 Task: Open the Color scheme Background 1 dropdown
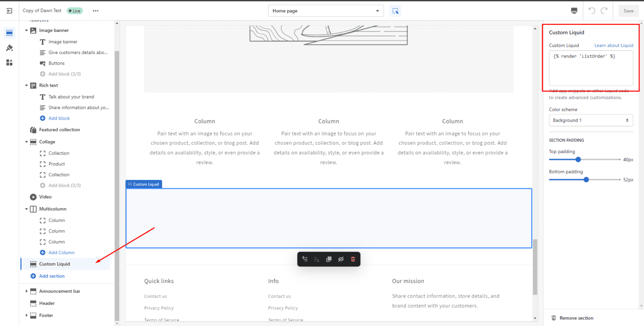pos(591,120)
